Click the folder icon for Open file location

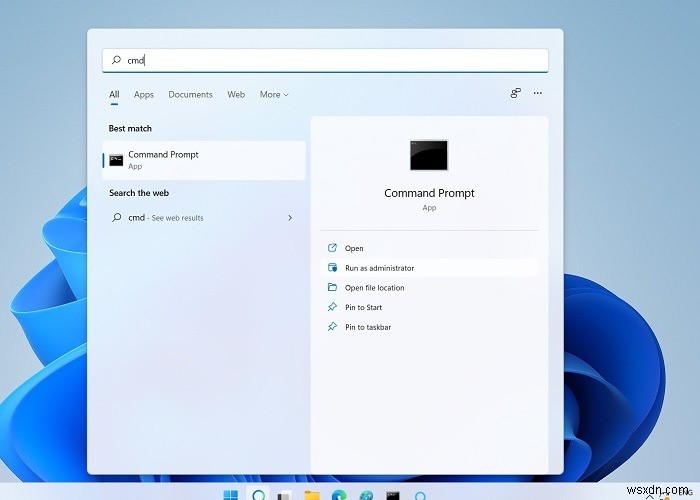pyautogui.click(x=332, y=287)
